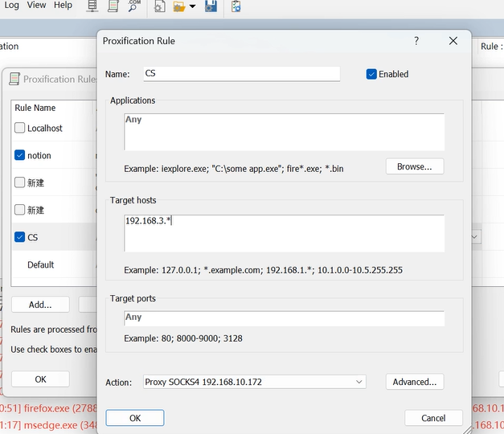Click the Advanced... button
The height and width of the screenshot is (434, 504).
coord(414,383)
